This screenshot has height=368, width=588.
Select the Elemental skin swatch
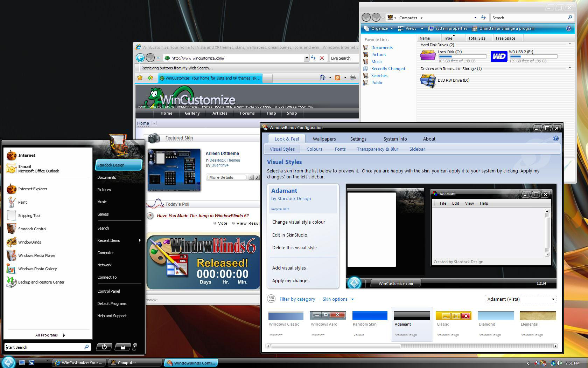pos(538,315)
